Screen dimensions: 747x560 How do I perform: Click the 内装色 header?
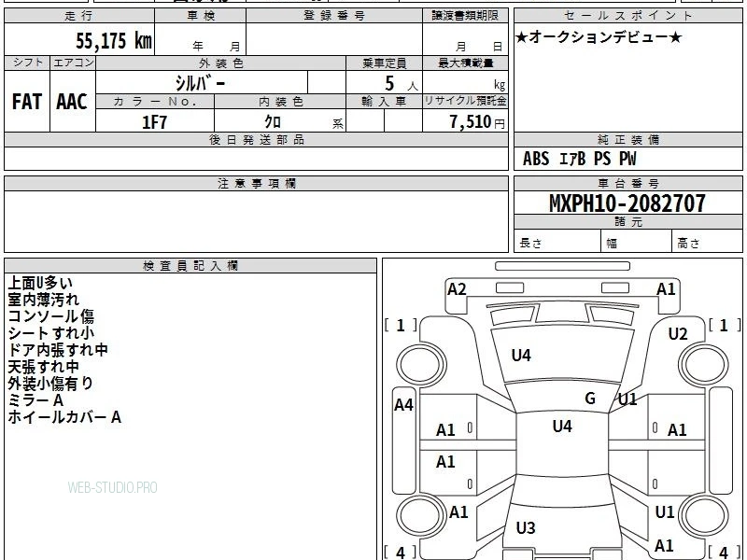[280, 102]
